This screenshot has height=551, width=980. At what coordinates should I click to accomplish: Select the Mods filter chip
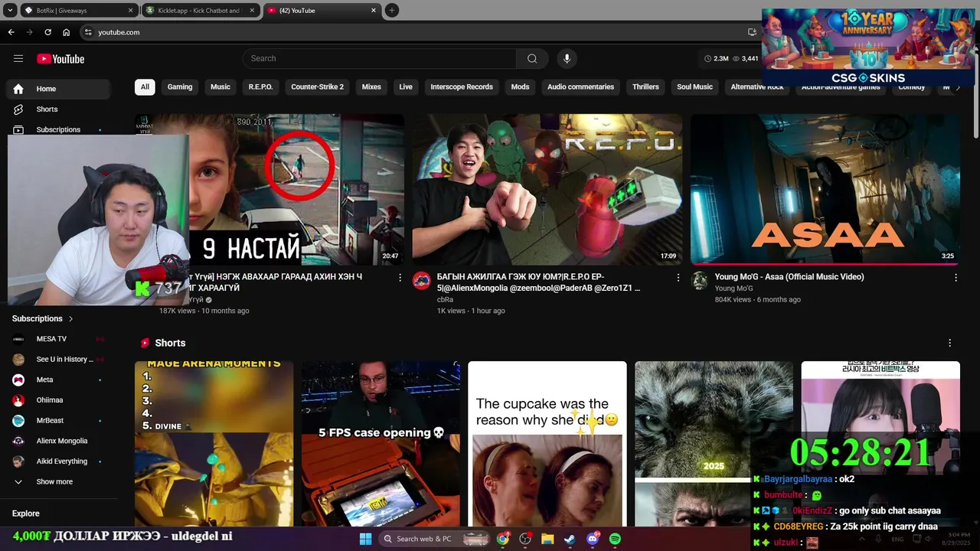point(520,87)
